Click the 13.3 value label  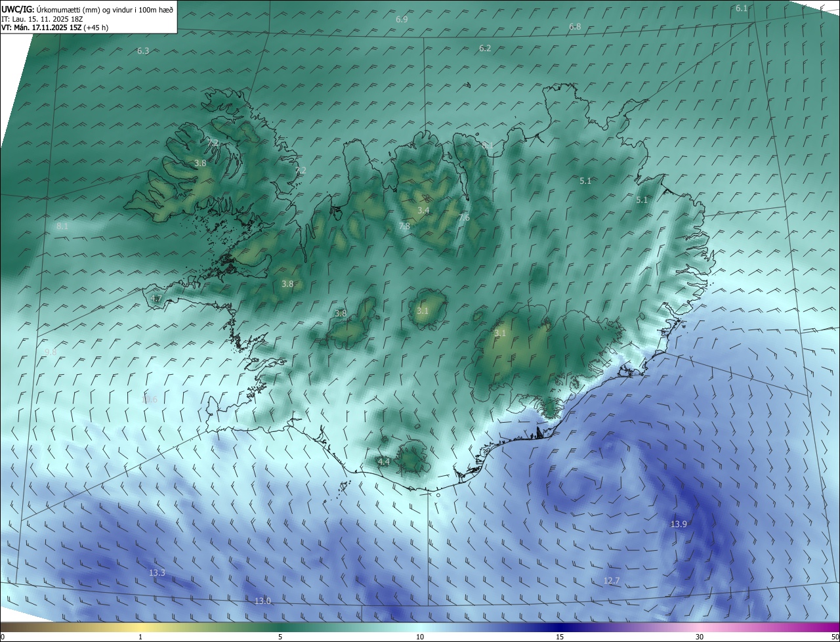(157, 573)
